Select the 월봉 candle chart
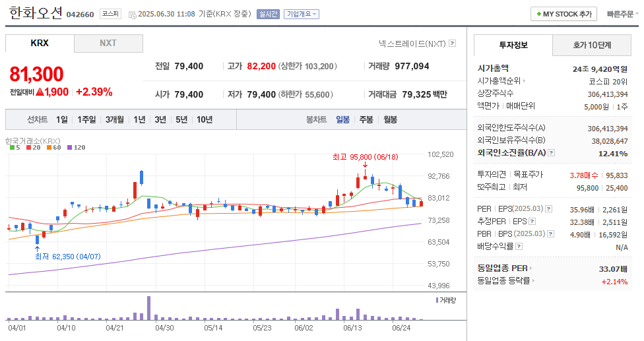This screenshot has width=644, height=341. pyautogui.click(x=391, y=119)
